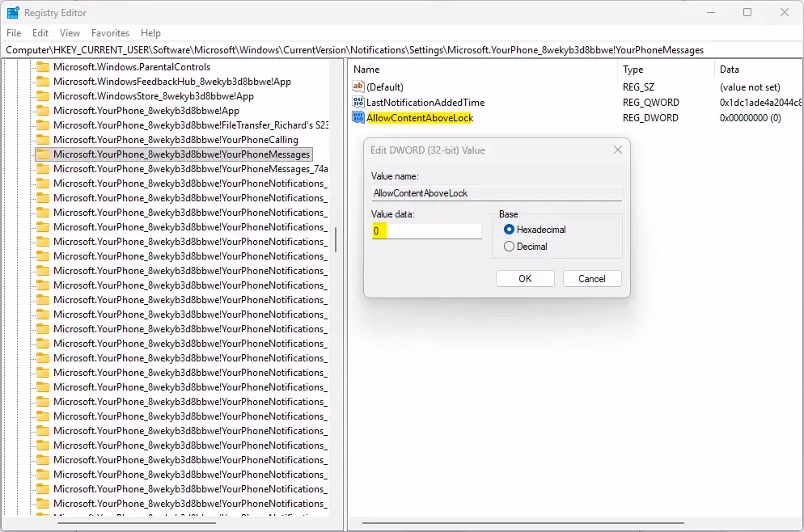The width and height of the screenshot is (804, 532).
Task: Click the folder icon of the YourPhoneCalling key
Action: pos(43,139)
